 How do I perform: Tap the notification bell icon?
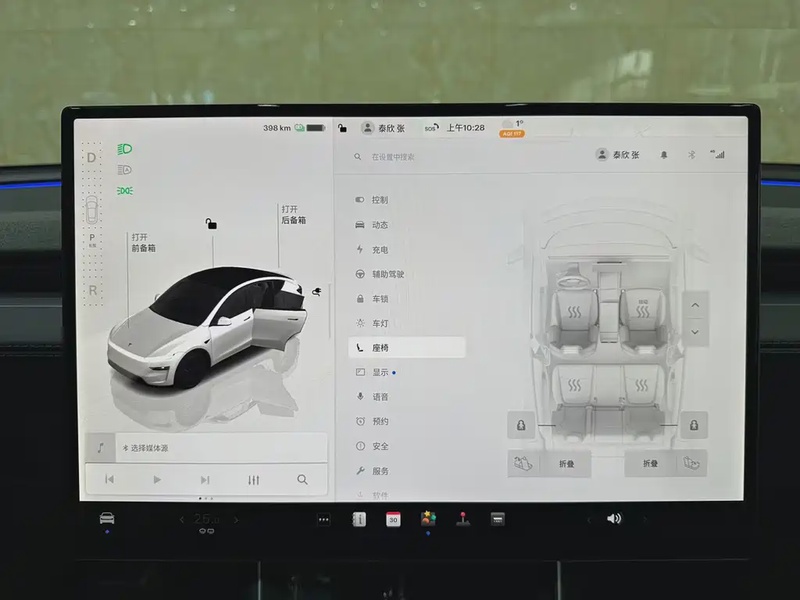tap(663, 155)
